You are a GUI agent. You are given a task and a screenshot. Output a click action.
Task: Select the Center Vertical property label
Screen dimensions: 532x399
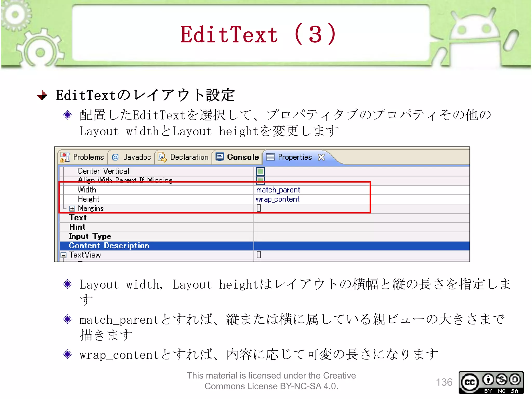[103, 171]
